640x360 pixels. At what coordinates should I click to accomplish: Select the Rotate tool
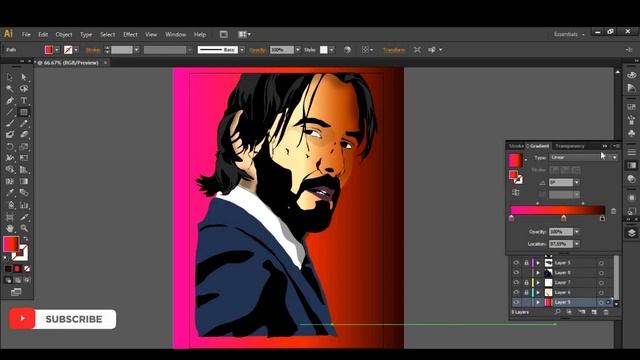(10, 146)
